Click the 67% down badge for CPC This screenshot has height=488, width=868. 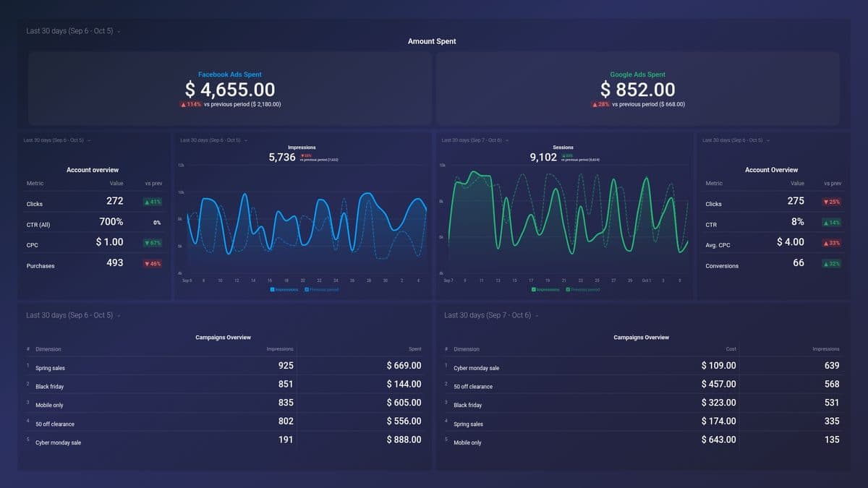pos(153,243)
